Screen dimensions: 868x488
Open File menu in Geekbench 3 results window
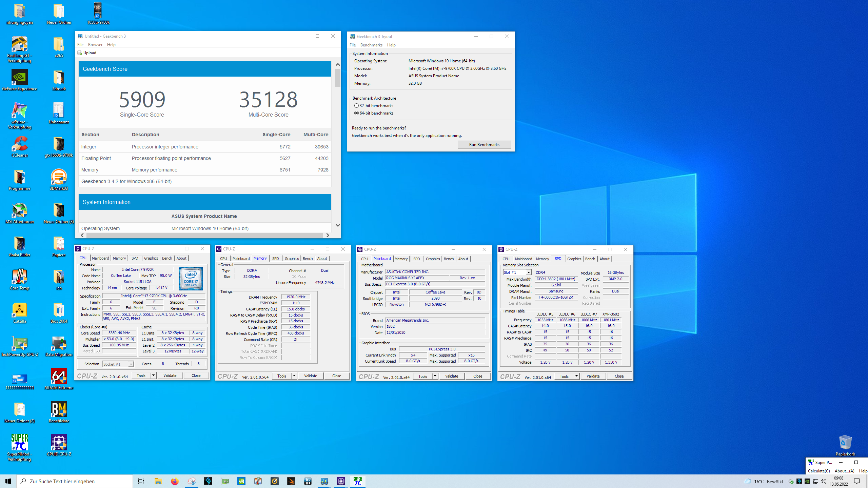pyautogui.click(x=80, y=45)
